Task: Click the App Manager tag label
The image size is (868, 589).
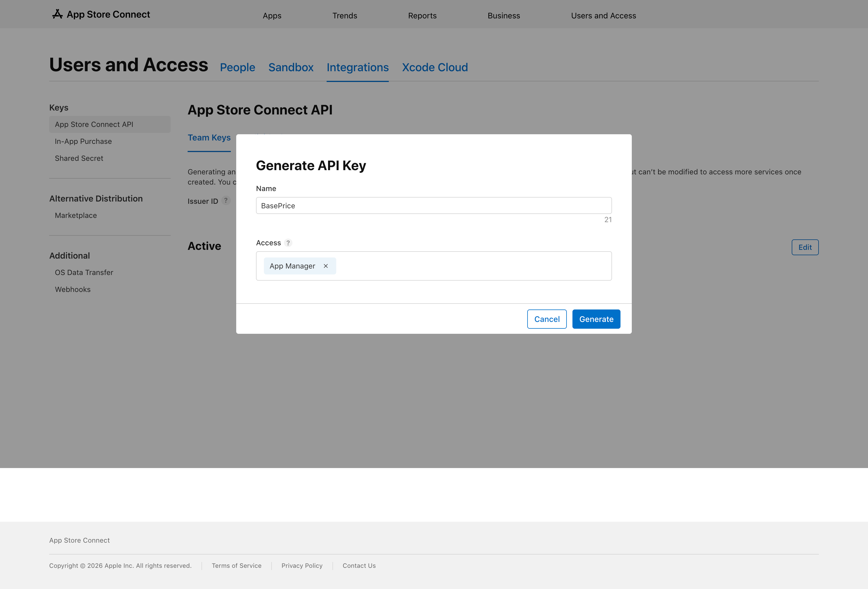Action: (x=292, y=266)
